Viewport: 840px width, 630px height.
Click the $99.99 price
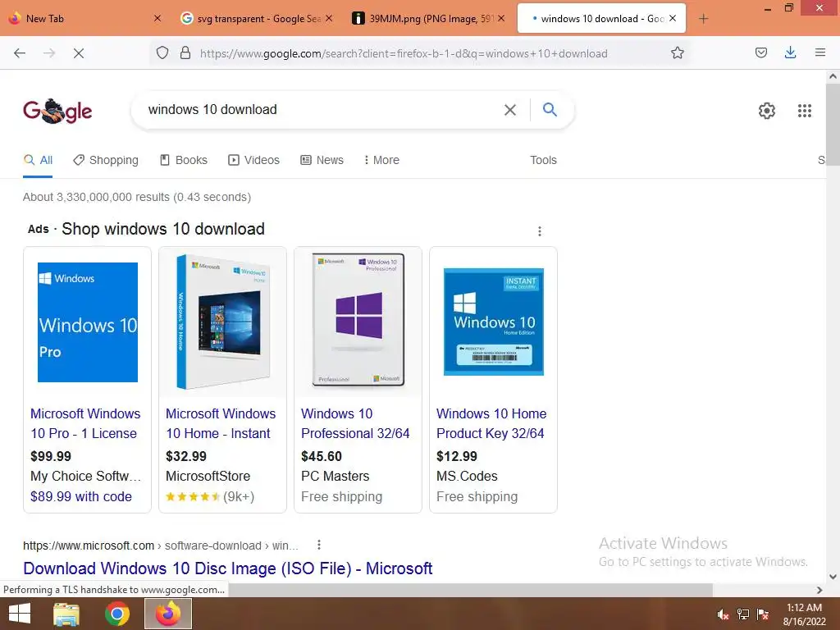click(x=51, y=456)
